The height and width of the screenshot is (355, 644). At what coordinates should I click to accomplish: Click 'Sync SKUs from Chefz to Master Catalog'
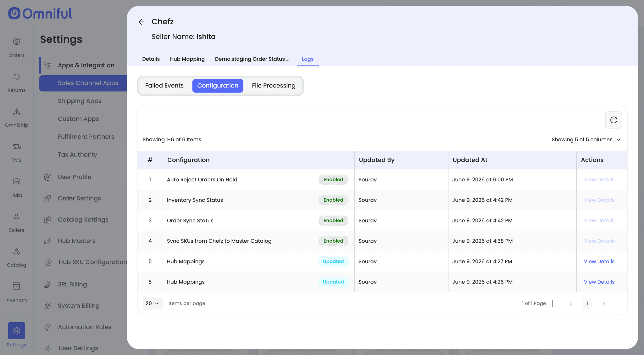(x=219, y=241)
